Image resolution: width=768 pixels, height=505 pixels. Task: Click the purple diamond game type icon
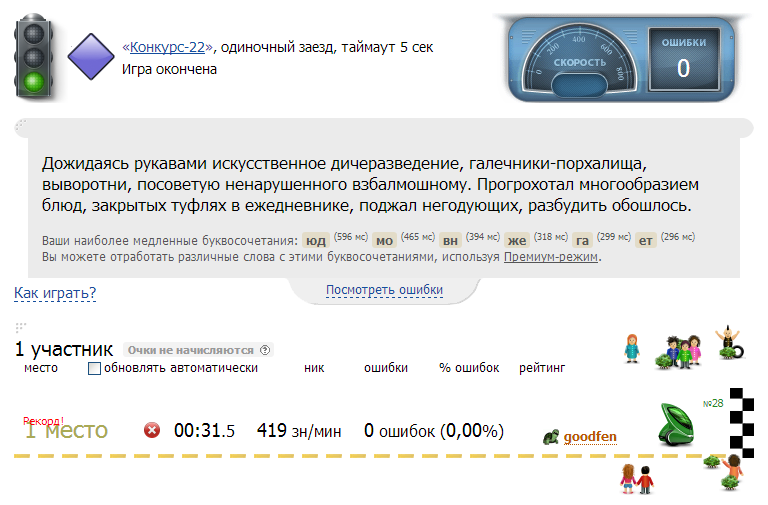click(91, 57)
